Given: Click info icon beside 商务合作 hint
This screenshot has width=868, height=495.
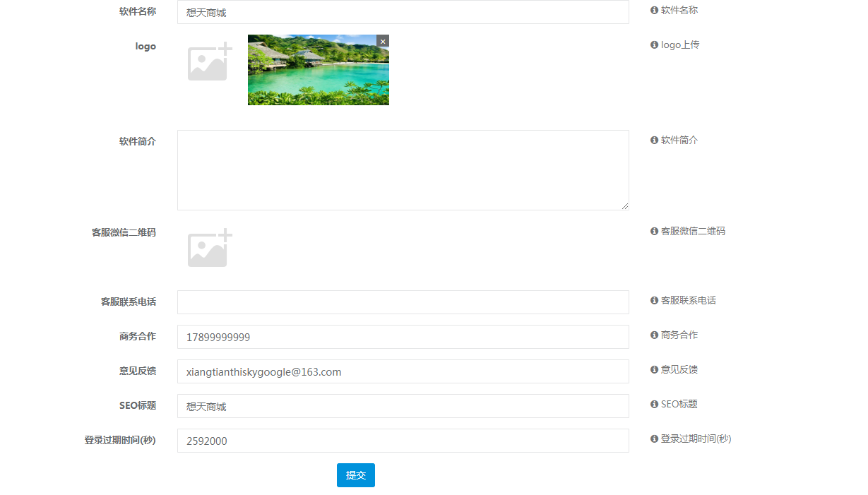Looking at the screenshot, I should pyautogui.click(x=654, y=335).
